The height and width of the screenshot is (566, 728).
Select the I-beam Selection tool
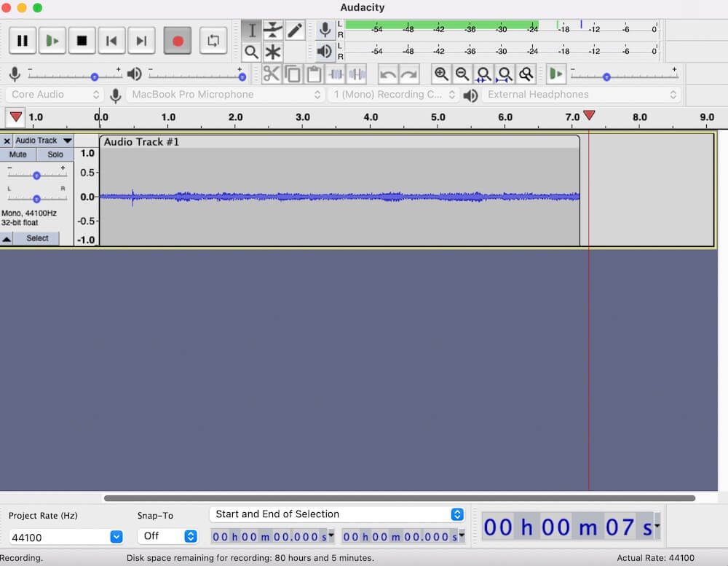(252, 30)
